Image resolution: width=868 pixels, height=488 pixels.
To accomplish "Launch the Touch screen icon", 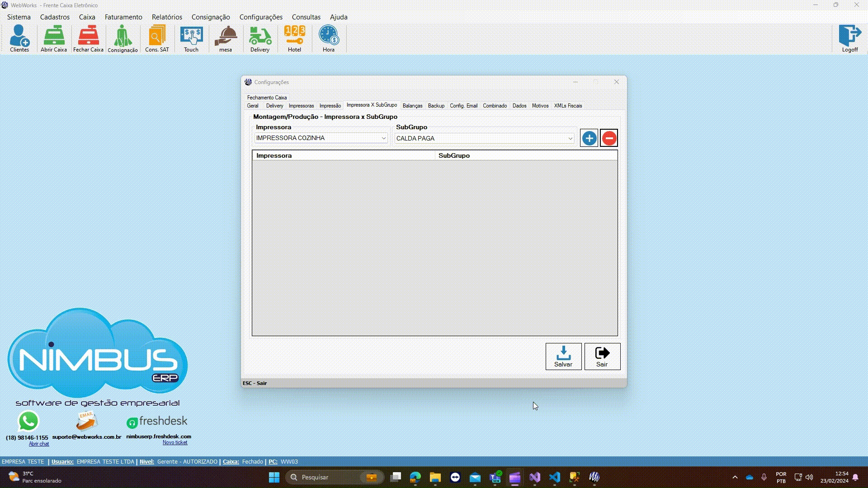I will pyautogui.click(x=191, y=39).
